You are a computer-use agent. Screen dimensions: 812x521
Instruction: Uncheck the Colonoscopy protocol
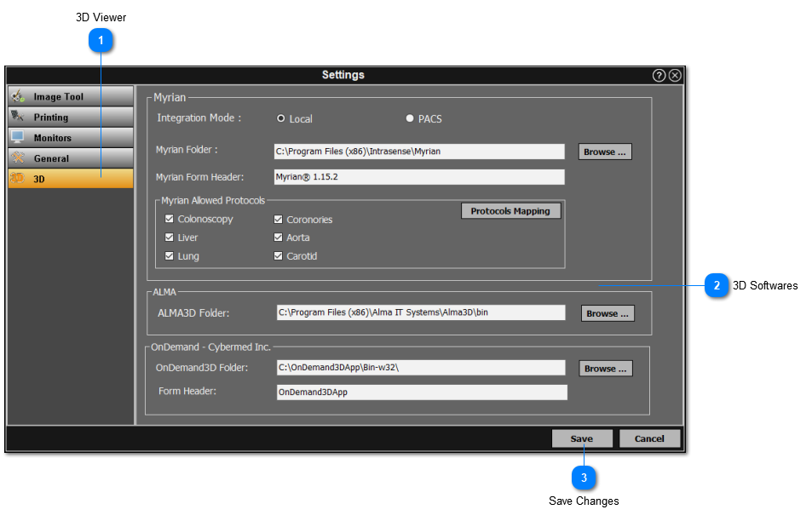(x=169, y=219)
